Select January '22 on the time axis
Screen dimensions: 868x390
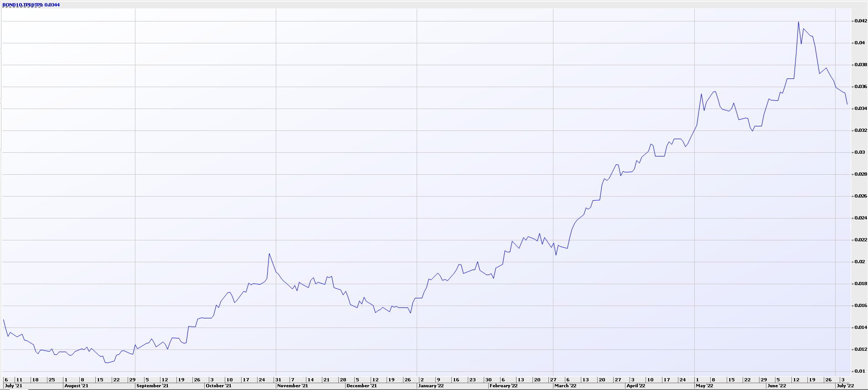(431, 386)
